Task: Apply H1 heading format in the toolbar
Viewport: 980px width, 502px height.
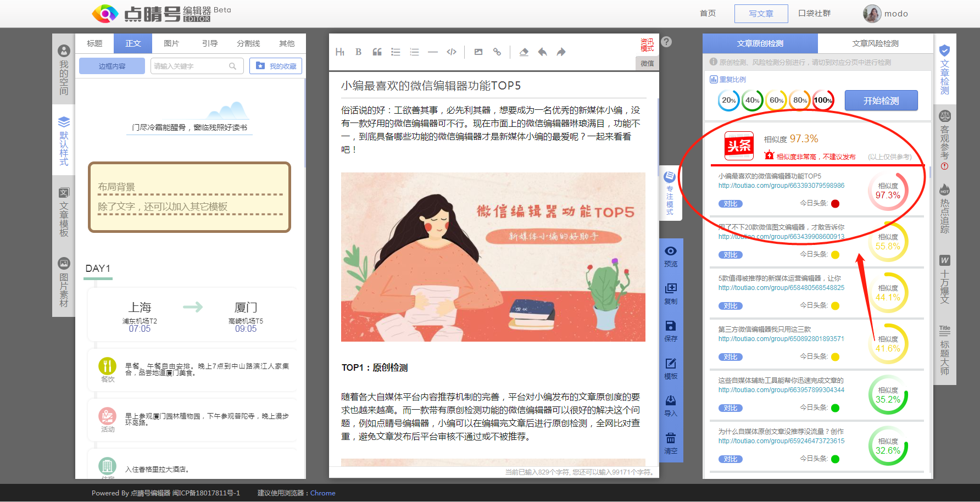Action: point(340,52)
